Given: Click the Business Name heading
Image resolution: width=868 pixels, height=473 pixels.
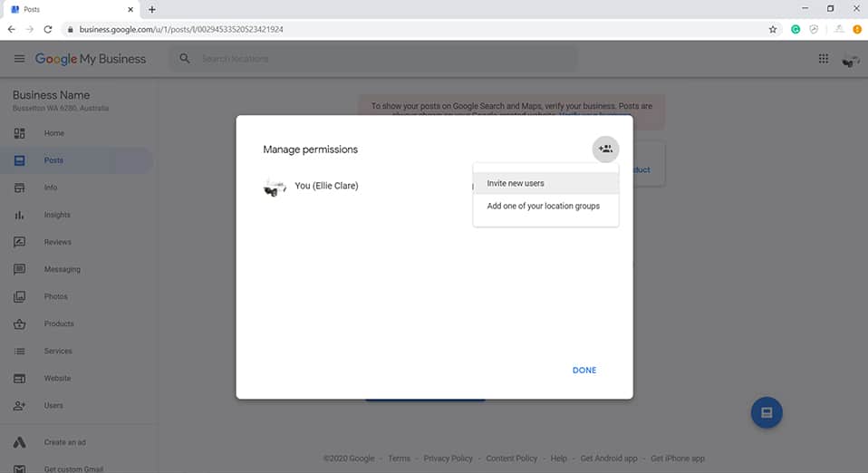Looking at the screenshot, I should (51, 95).
